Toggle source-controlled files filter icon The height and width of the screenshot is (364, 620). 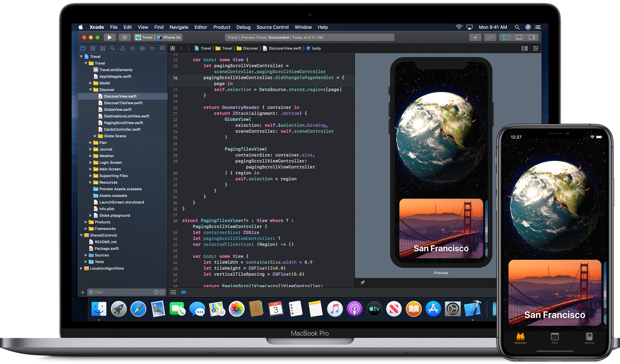pyautogui.click(x=162, y=292)
